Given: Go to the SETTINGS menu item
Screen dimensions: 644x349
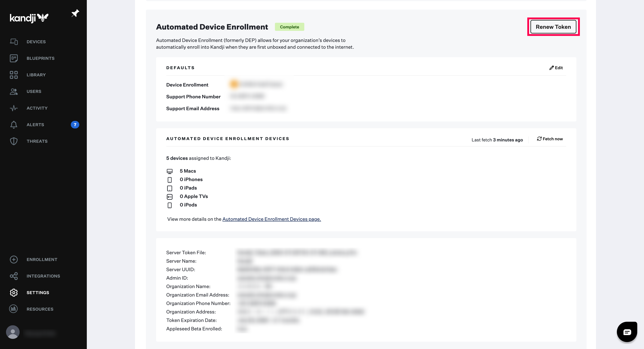Looking at the screenshot, I should point(38,293).
